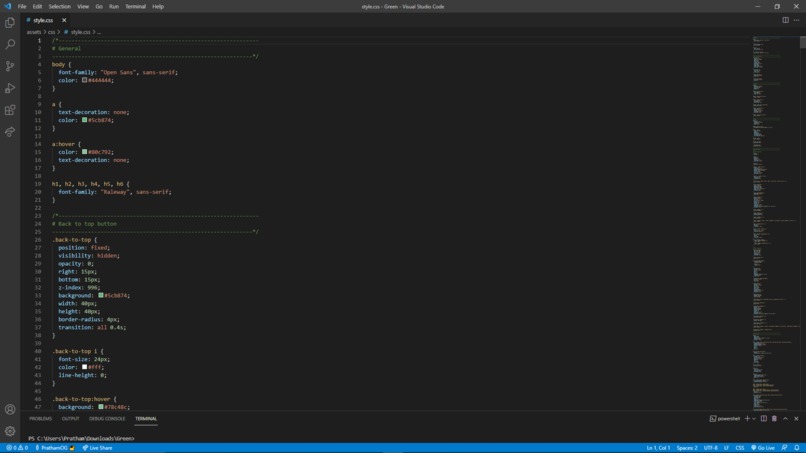
Task: Click PrathamOG account in status bar
Action: click(x=54, y=448)
